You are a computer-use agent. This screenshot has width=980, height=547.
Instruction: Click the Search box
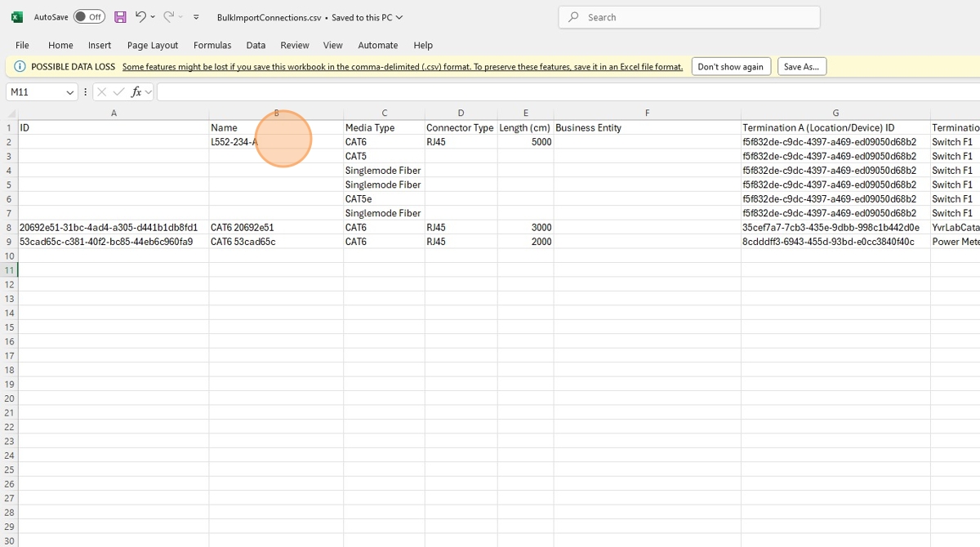pos(689,17)
